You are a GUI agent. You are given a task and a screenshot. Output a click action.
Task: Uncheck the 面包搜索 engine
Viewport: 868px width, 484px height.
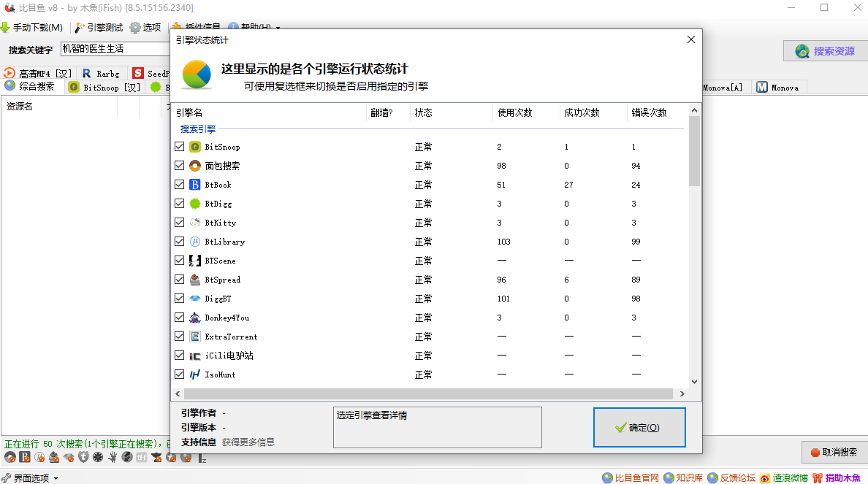[x=179, y=166]
